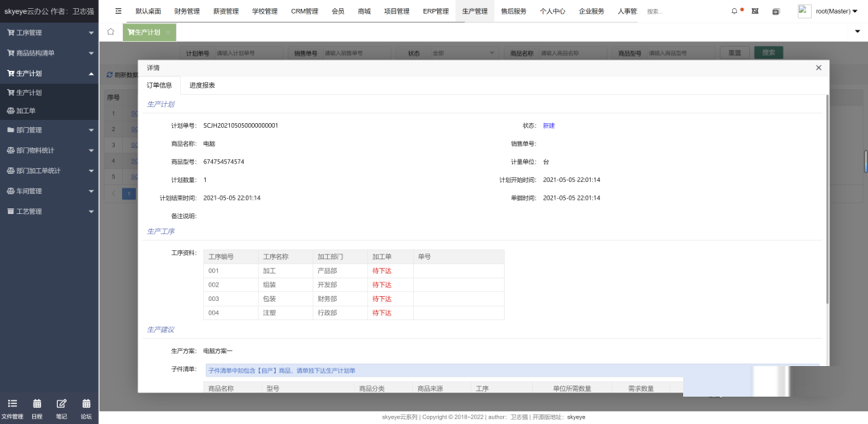Viewport: 868px width, 424px height.
Task: Close the 详情 dialog
Action: click(x=818, y=68)
